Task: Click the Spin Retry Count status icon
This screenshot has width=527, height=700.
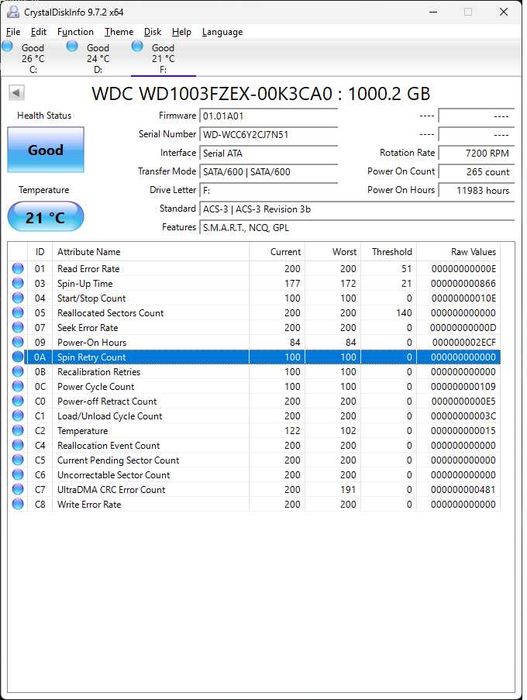Action: (x=18, y=357)
